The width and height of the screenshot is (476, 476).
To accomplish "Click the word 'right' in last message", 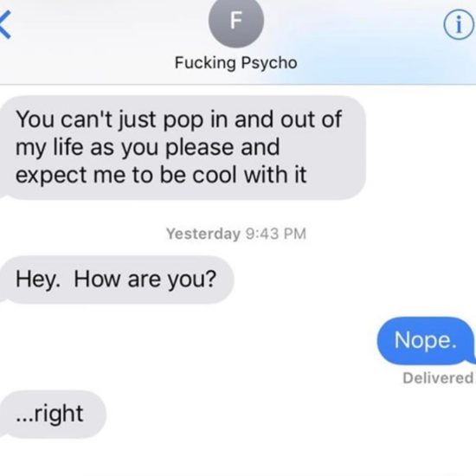I will point(59,414).
